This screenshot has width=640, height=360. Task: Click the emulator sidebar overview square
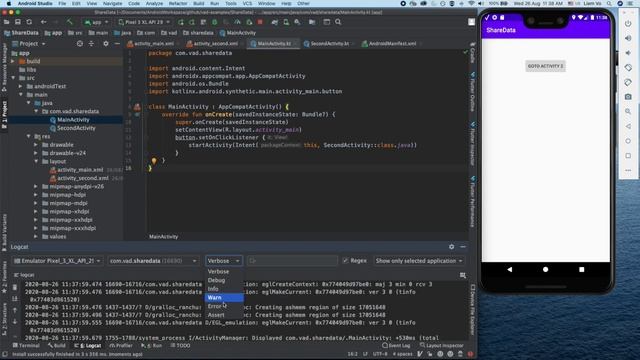(628, 156)
